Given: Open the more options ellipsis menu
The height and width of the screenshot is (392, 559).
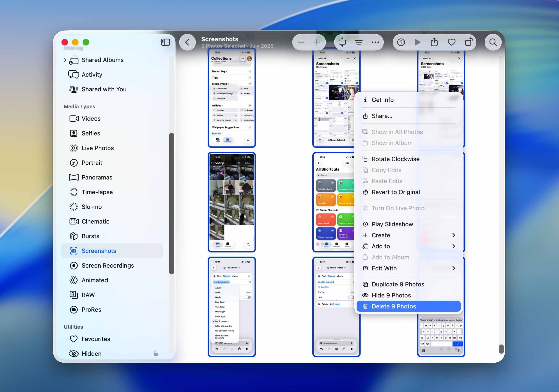Looking at the screenshot, I should coord(375,42).
